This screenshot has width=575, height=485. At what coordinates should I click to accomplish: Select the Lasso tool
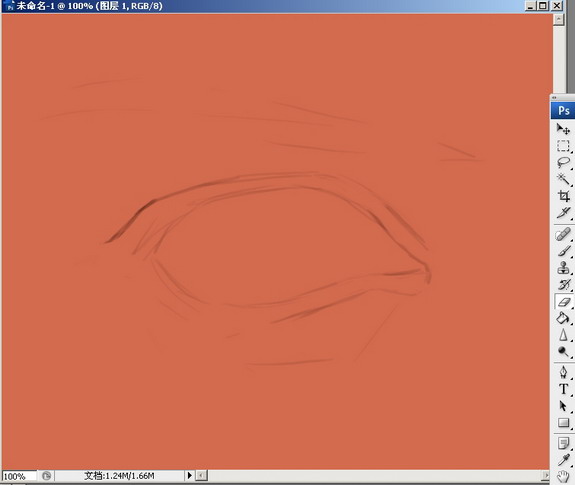(563, 162)
